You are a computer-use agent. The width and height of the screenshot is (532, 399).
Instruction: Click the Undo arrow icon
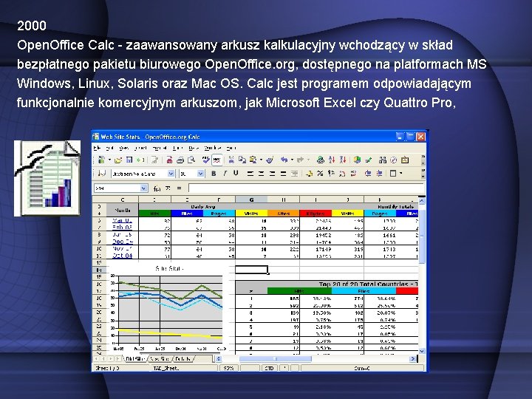point(284,160)
